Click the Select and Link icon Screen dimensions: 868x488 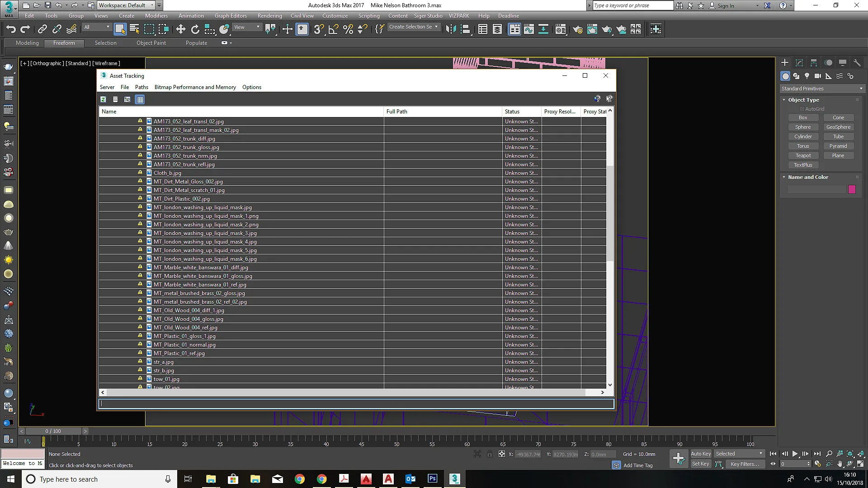tap(42, 29)
